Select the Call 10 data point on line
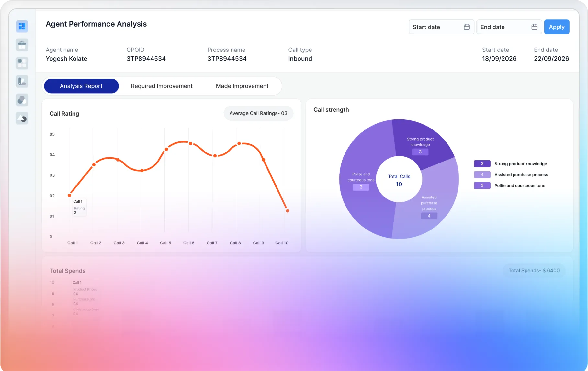Image resolution: width=588 pixels, height=371 pixels. [288, 211]
